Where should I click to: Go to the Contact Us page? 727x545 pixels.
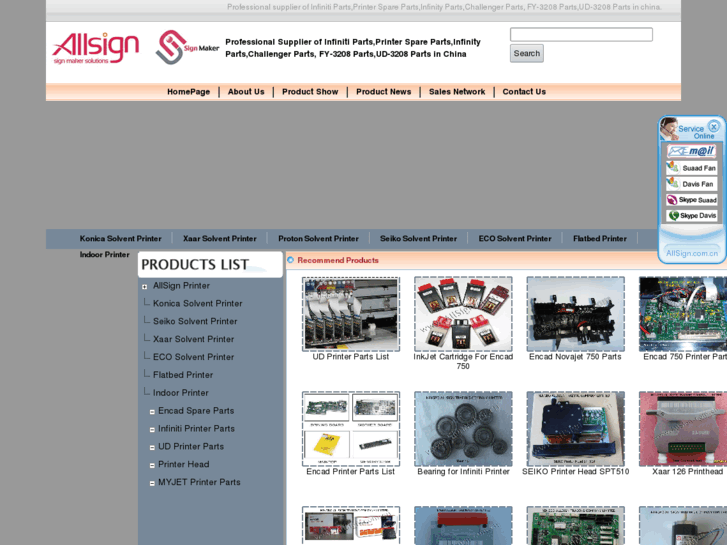524,92
